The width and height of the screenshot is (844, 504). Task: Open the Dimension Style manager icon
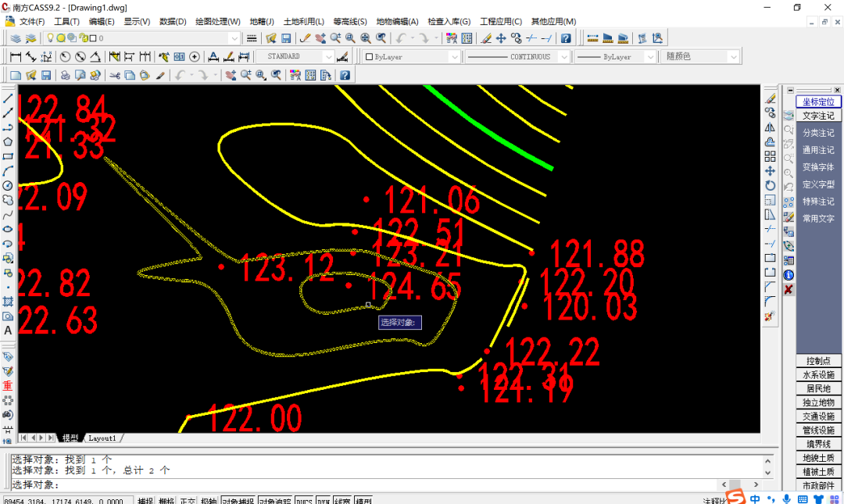[342, 56]
